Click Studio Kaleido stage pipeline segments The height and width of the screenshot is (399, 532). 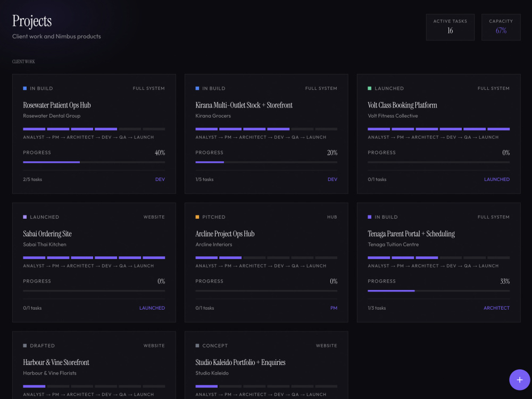click(267, 386)
